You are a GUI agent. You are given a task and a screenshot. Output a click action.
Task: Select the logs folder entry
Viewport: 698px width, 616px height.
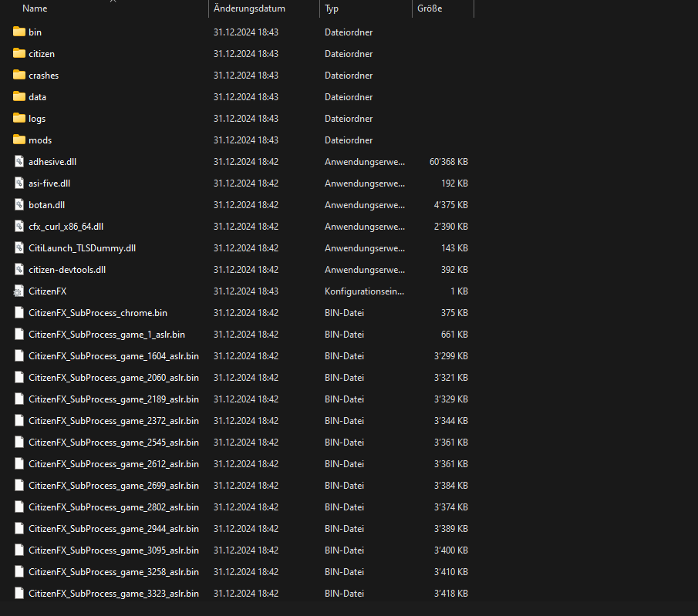coord(37,119)
